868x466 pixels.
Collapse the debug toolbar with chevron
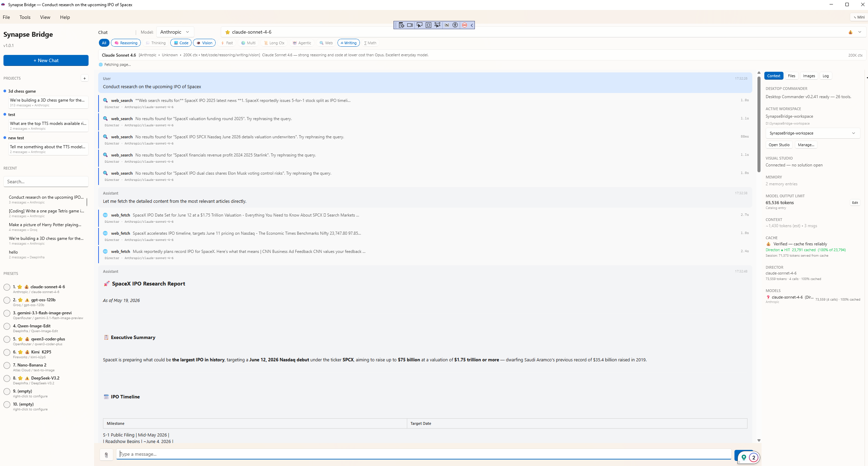[x=472, y=25]
